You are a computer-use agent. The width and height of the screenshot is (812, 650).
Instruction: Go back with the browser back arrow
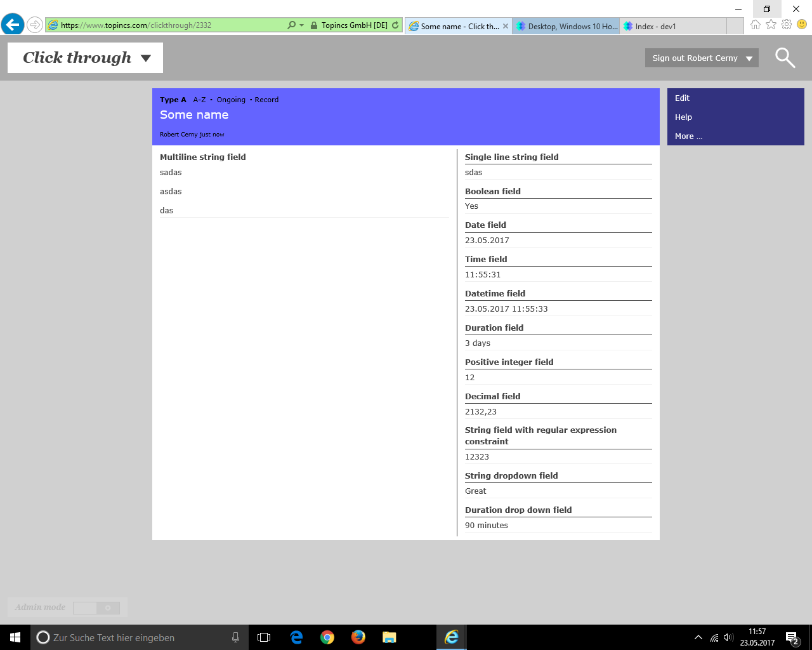(x=13, y=25)
